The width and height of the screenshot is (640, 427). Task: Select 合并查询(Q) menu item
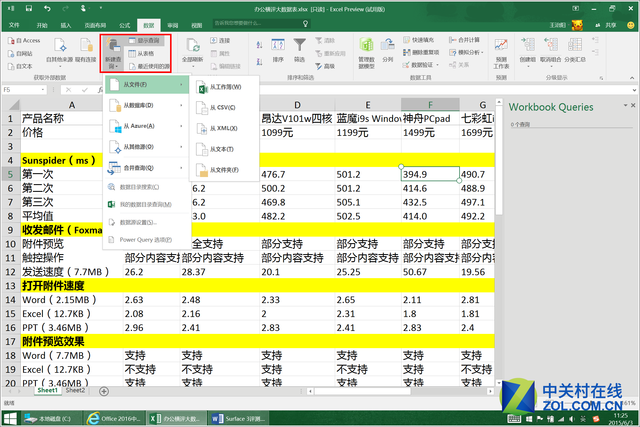[x=147, y=168]
